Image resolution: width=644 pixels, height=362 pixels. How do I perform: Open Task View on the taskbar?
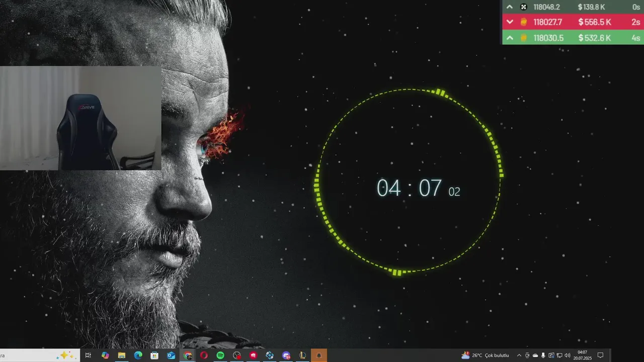88,355
